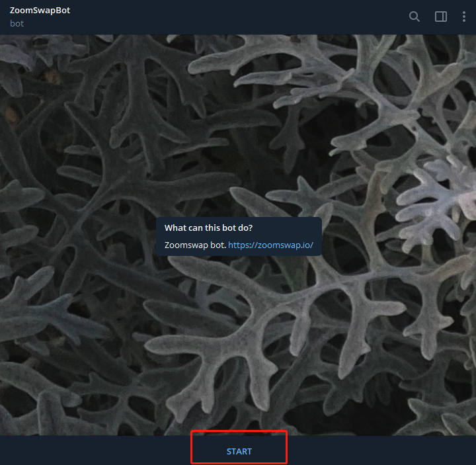Click the ZoomSwapBot chat title

40,11
